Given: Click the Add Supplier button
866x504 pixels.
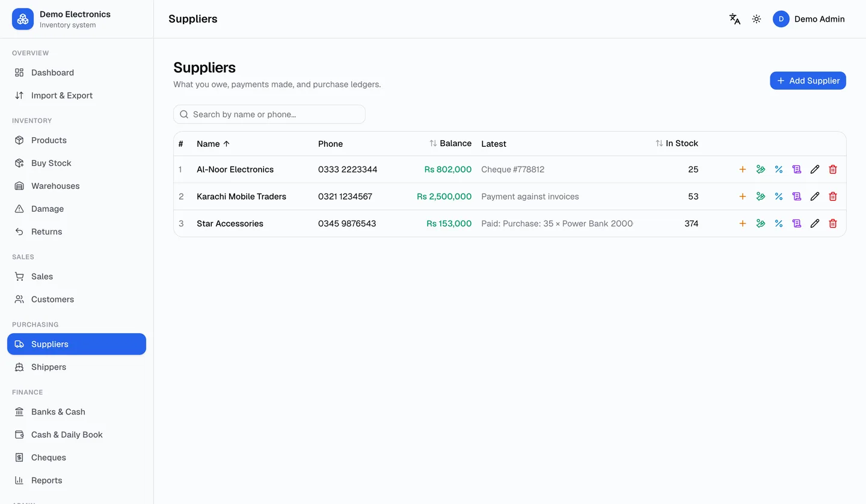Looking at the screenshot, I should 808,81.
